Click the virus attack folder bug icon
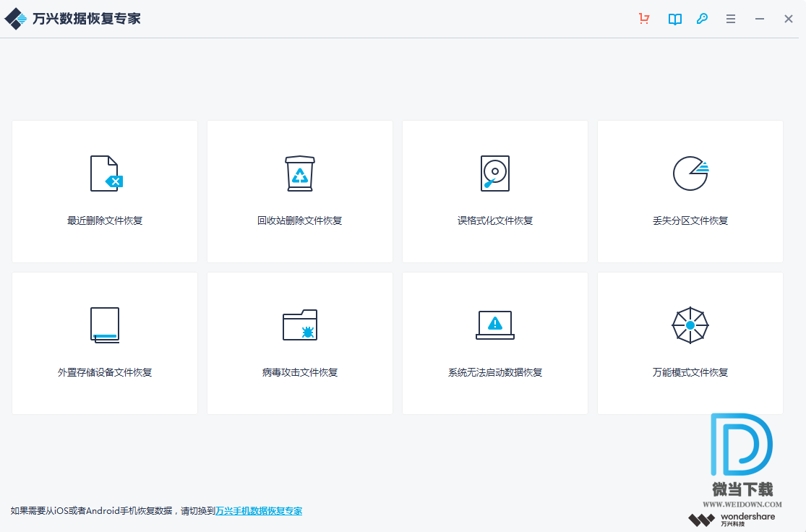This screenshot has width=806, height=532. tap(300, 325)
